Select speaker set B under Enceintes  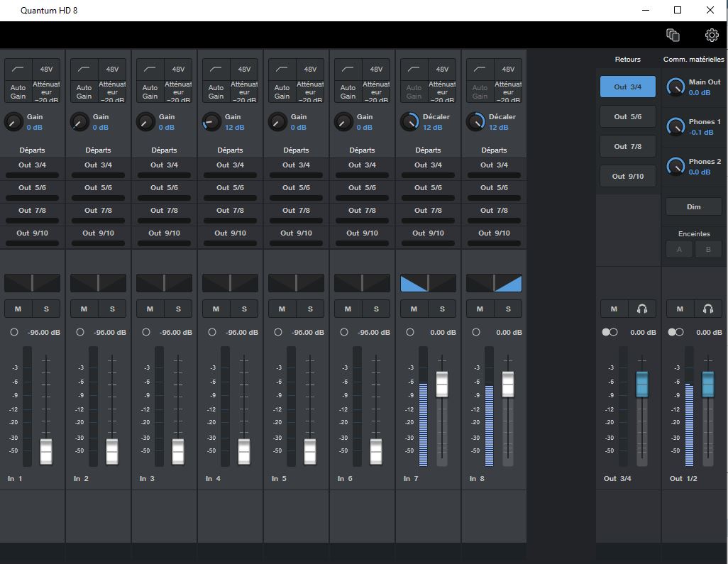(x=709, y=249)
